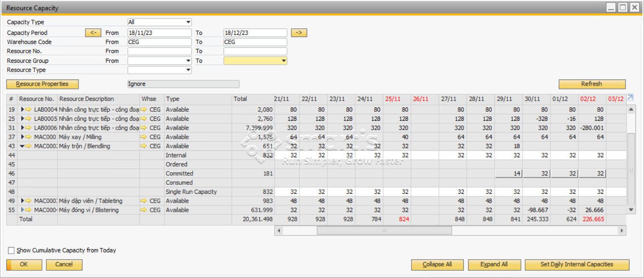This screenshot has width=644, height=278.
Task: Click the Refresh button
Action: [x=592, y=84]
